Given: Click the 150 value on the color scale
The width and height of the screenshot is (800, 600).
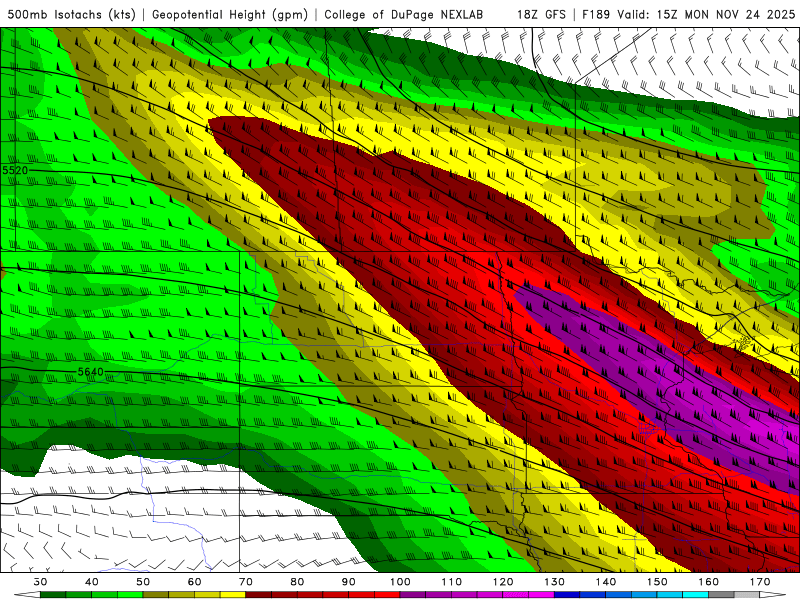Looking at the screenshot, I should pyautogui.click(x=657, y=582).
